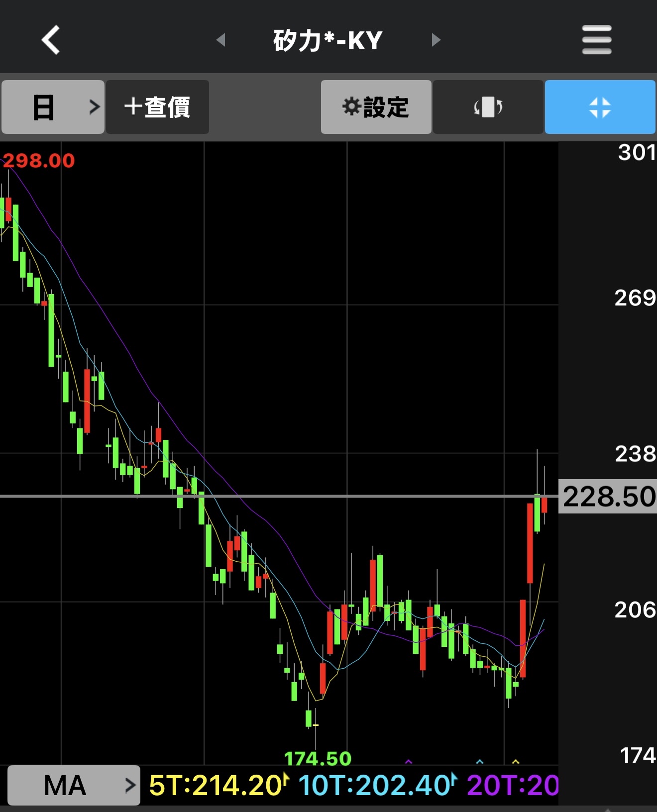Tap the rotate screen icon

pyautogui.click(x=488, y=107)
